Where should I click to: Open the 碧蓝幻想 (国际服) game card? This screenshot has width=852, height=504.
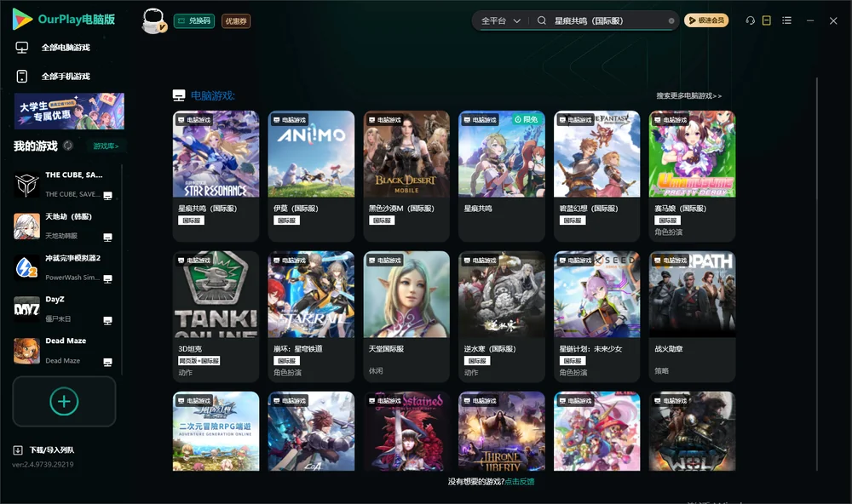coord(596,176)
